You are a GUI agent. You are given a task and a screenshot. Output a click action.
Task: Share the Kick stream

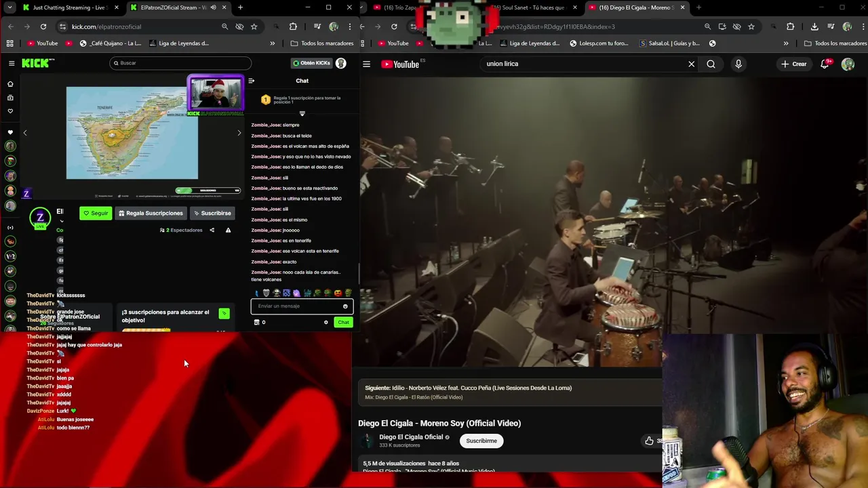[212, 230]
